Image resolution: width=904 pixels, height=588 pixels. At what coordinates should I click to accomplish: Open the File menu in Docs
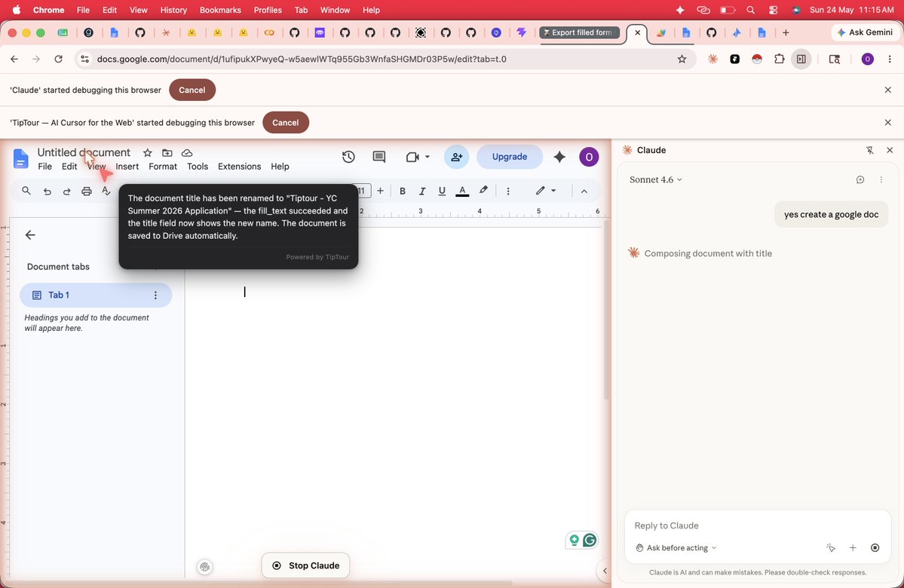[x=44, y=167]
